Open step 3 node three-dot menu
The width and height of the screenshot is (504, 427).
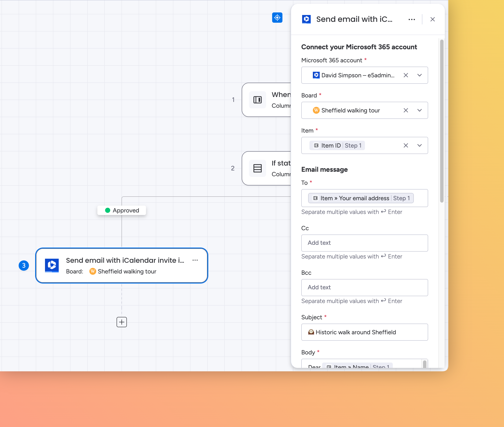195,260
